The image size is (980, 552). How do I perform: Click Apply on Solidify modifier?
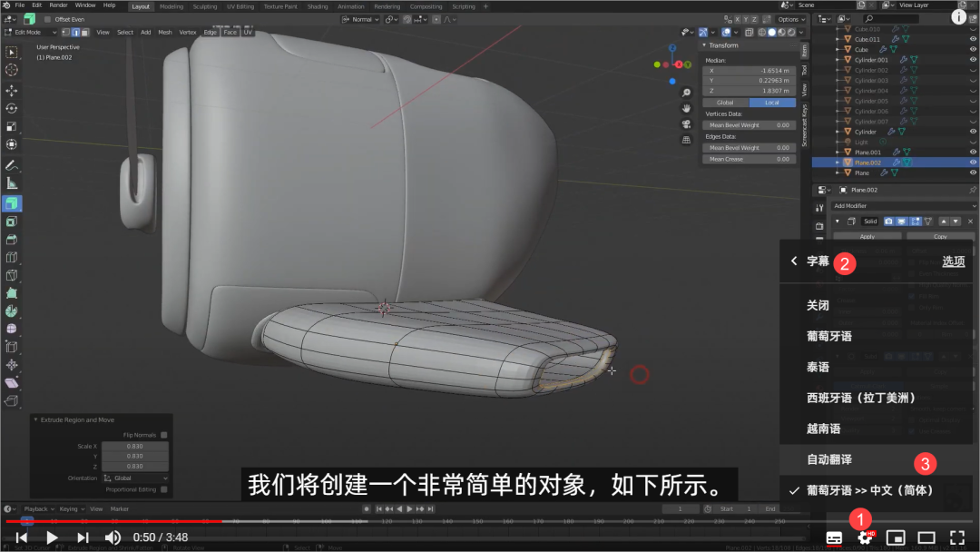pyautogui.click(x=867, y=237)
